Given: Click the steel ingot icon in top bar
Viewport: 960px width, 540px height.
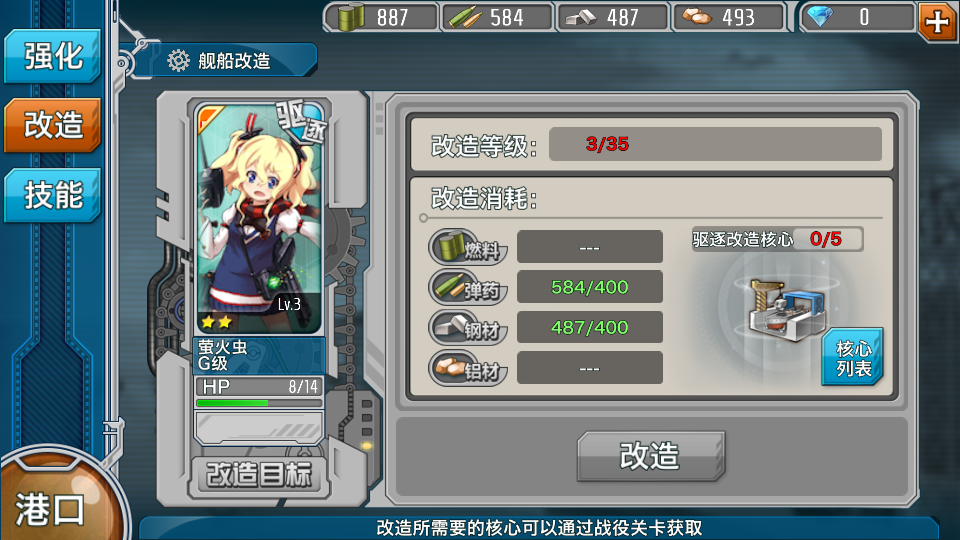Looking at the screenshot, I should coord(580,18).
